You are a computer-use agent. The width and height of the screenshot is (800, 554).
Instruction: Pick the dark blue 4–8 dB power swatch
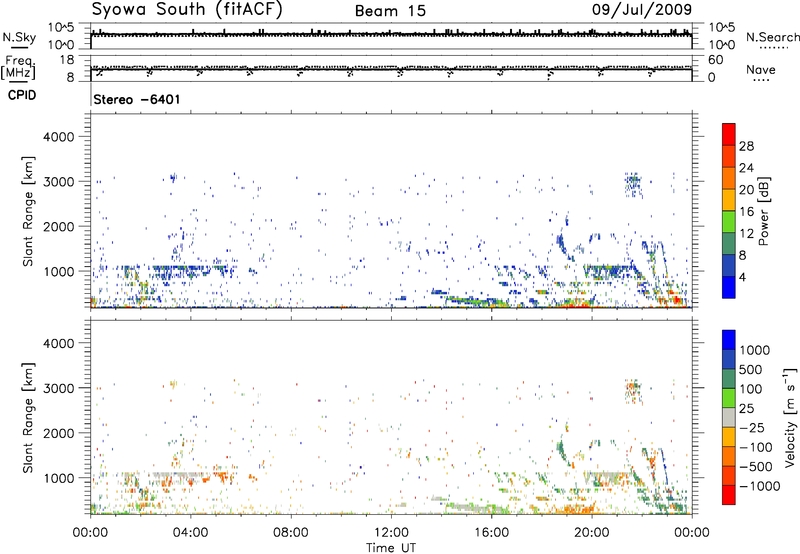(729, 266)
